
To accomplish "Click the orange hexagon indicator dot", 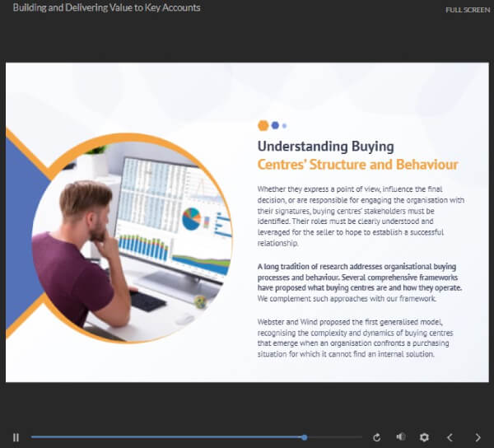I will pos(263,125).
